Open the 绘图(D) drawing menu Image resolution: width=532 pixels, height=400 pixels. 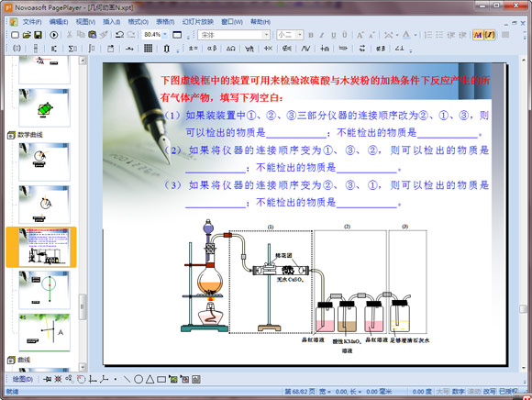[22, 379]
